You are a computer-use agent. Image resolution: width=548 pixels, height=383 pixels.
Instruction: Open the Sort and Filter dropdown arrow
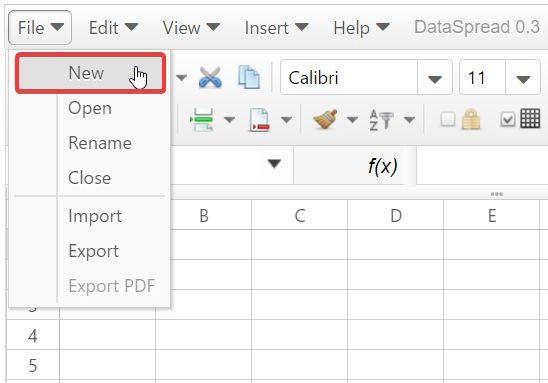pos(410,120)
